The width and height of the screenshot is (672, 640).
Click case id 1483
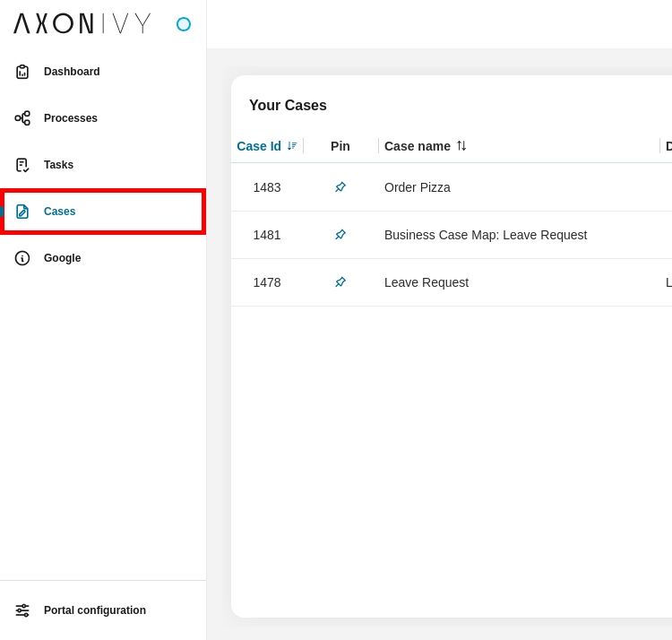(x=267, y=187)
